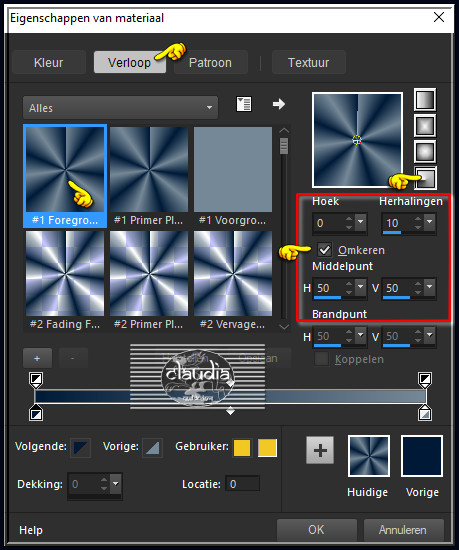
Task: Click the Locatie input field
Action: coord(242,484)
